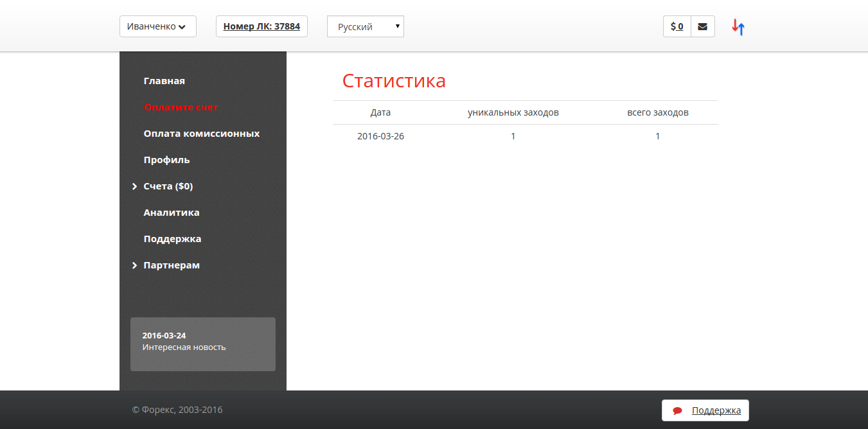Click the Дата column header
The height and width of the screenshot is (429, 868).
[380, 112]
